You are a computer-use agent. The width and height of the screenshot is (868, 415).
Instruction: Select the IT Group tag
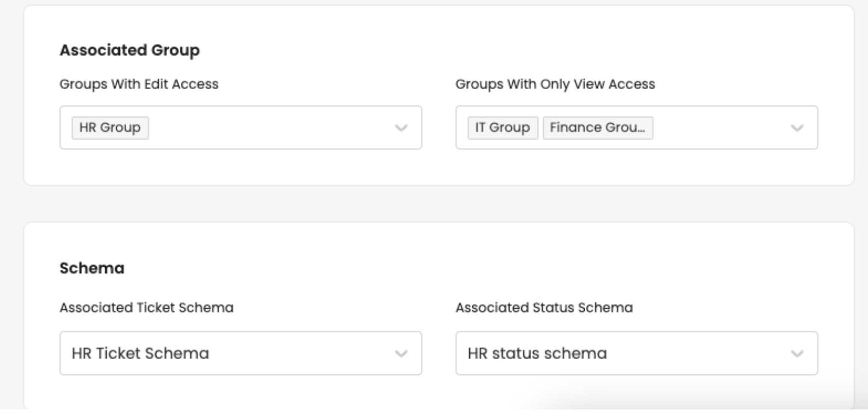[502, 128]
